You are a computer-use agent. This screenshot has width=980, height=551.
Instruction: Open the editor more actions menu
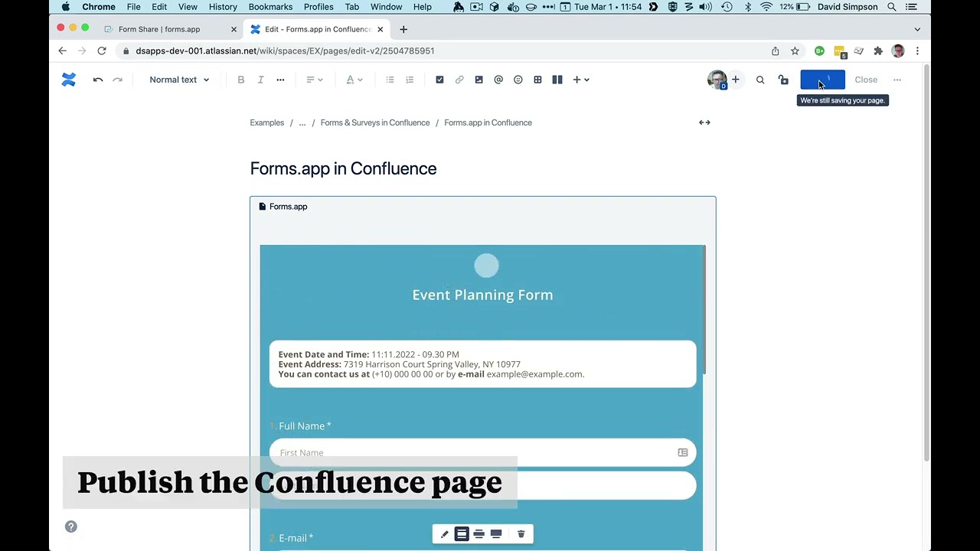click(897, 80)
